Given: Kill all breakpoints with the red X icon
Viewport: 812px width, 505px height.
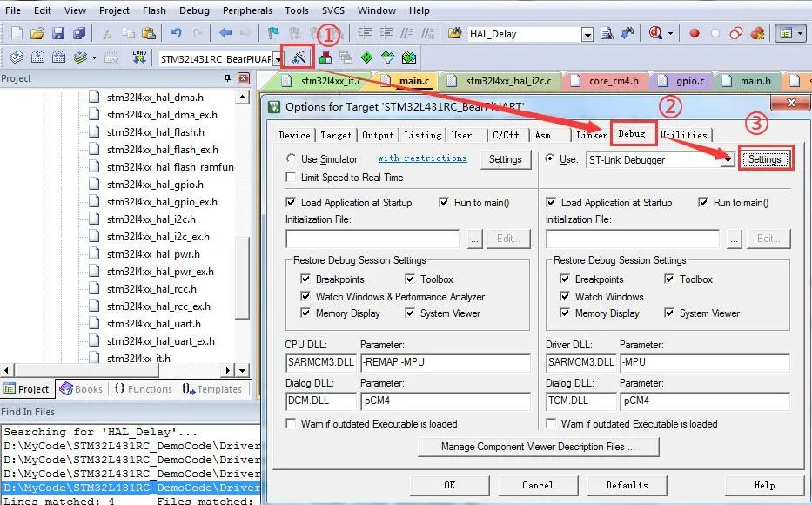Looking at the screenshot, I should (x=757, y=34).
